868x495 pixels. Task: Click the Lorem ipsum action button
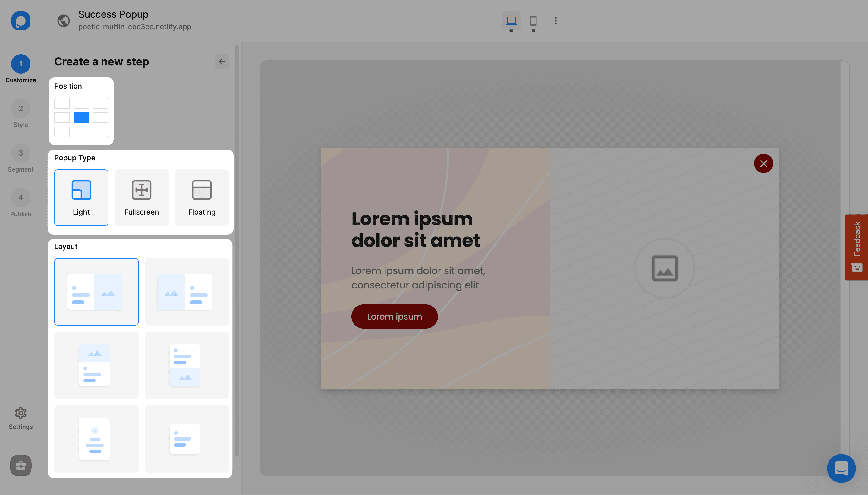coord(395,316)
